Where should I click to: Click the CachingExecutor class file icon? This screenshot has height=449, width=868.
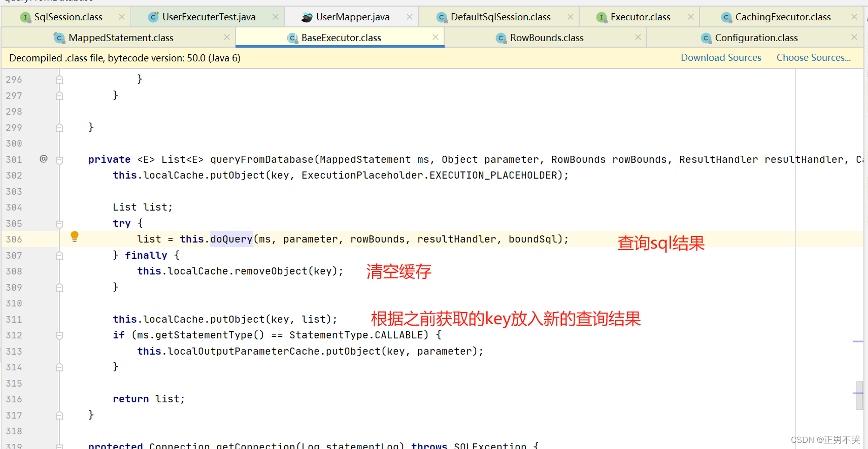[726, 17]
